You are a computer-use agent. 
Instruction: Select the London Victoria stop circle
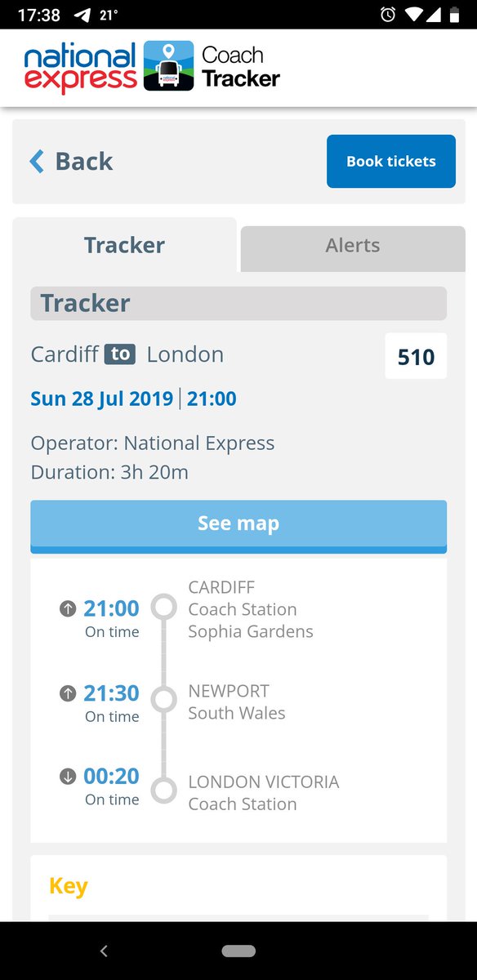[x=164, y=791]
